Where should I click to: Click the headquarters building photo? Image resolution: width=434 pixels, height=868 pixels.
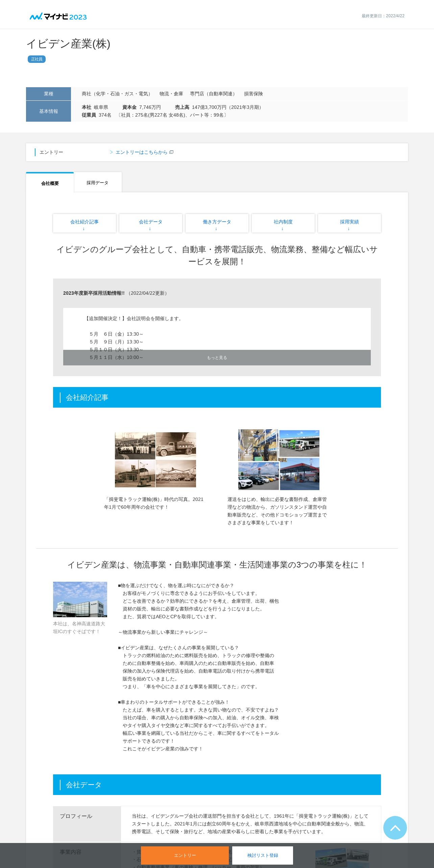80,599
